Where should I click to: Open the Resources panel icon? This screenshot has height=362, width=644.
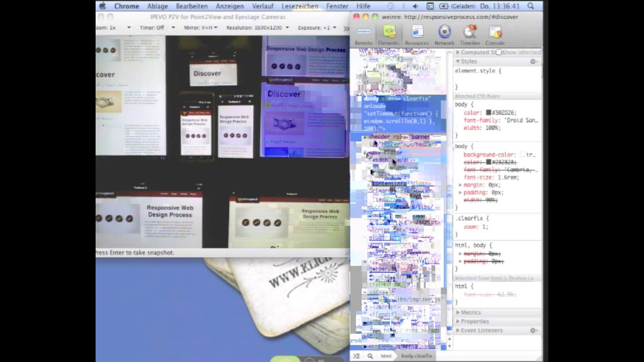tap(417, 35)
